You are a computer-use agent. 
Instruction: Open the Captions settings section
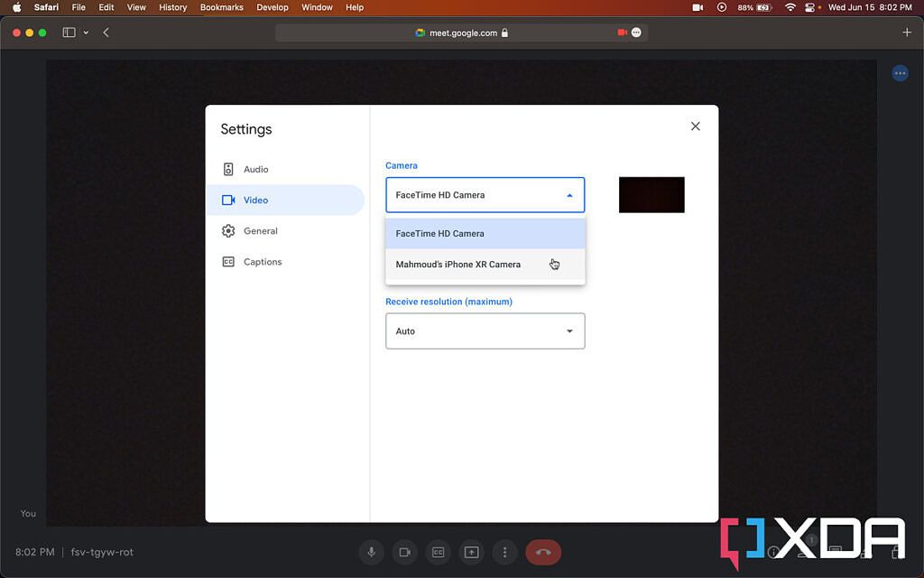pos(262,262)
